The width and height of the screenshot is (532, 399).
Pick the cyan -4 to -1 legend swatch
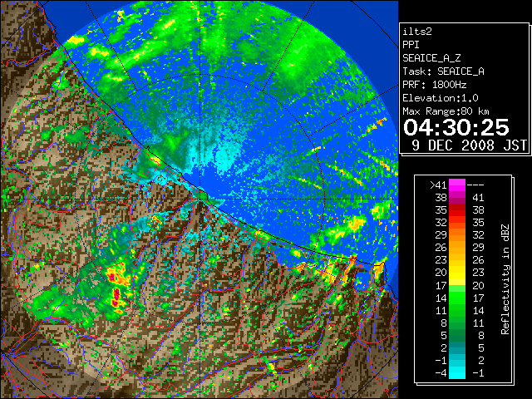pos(457,373)
